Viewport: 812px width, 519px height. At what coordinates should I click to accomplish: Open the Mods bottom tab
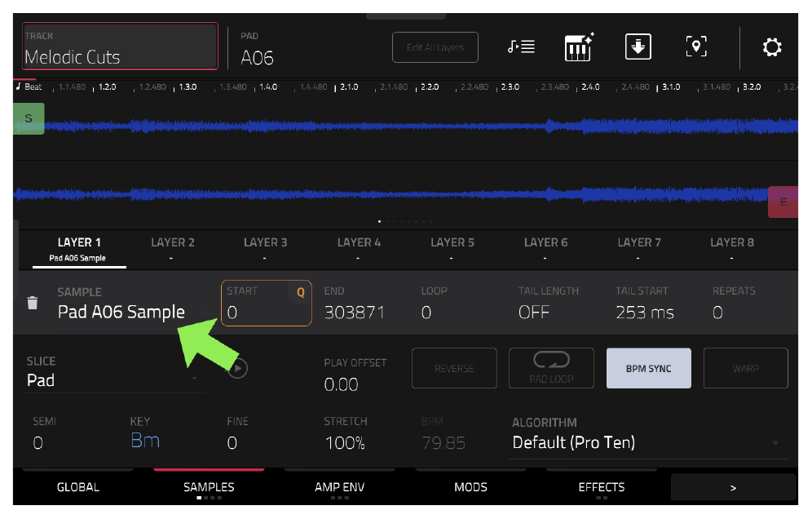[x=470, y=487]
